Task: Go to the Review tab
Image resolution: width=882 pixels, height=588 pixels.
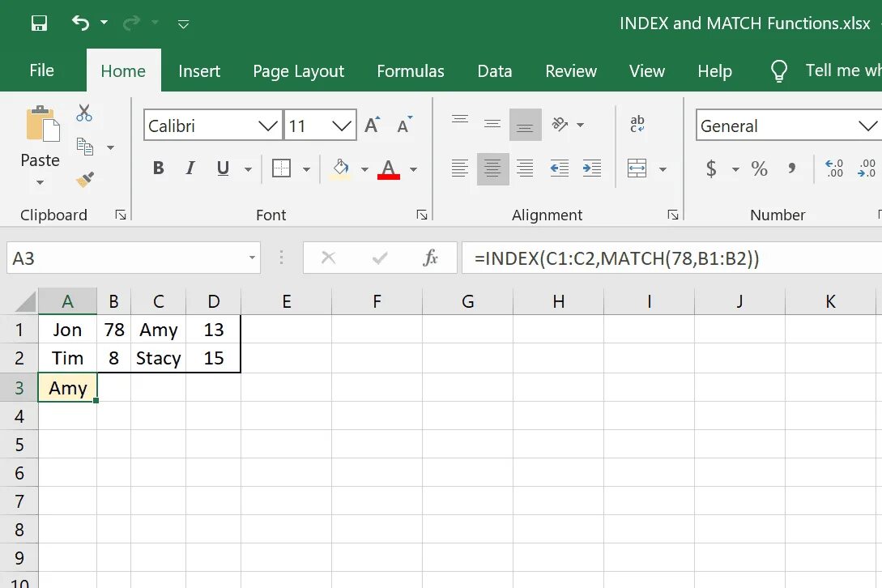Action: tap(570, 71)
